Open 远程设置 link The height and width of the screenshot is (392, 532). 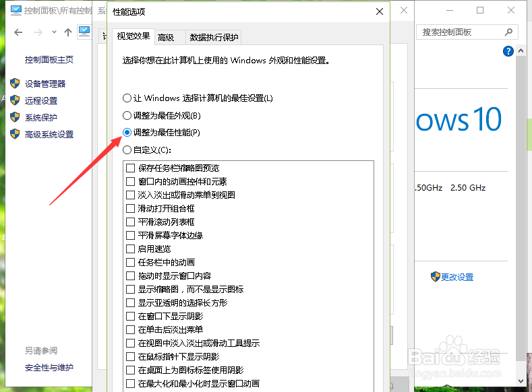[41, 100]
